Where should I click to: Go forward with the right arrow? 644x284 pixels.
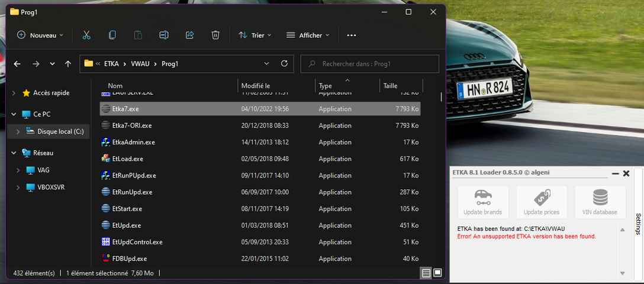click(36, 64)
